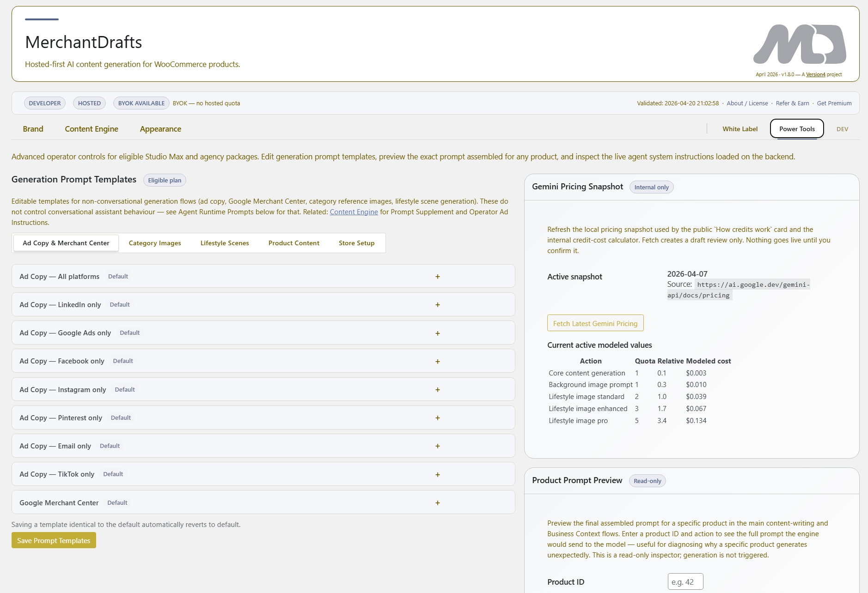The width and height of the screenshot is (868, 593).
Task: Expand Ad Copy — Instagram only template
Action: click(x=263, y=389)
